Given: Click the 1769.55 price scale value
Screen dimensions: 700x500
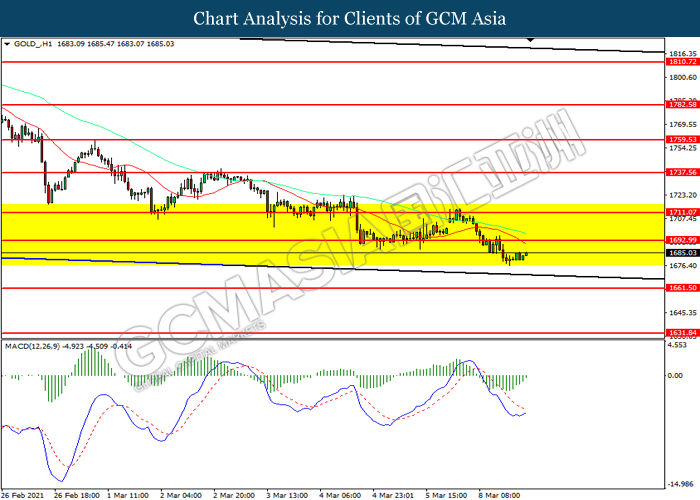Looking at the screenshot, I should click(683, 124).
